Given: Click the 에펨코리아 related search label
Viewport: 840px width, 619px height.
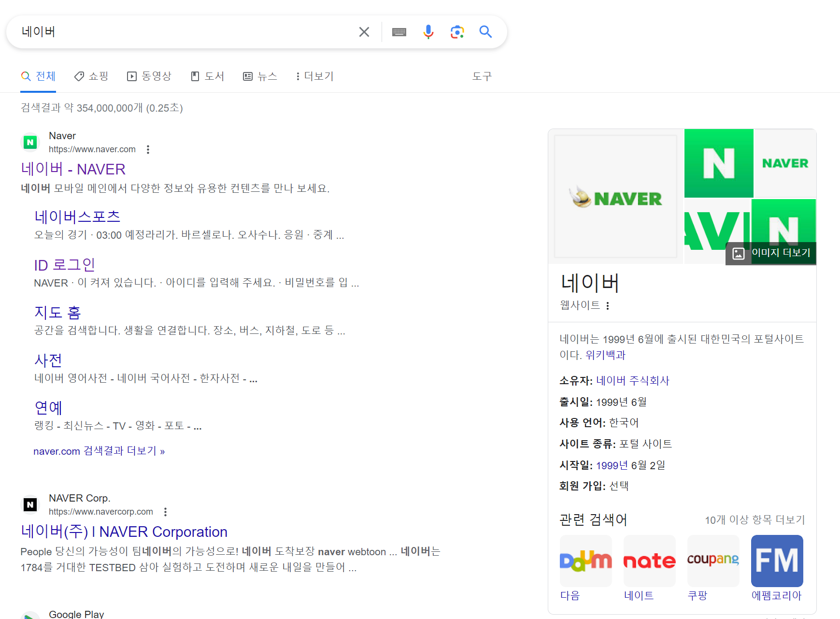Looking at the screenshot, I should pos(776,596).
